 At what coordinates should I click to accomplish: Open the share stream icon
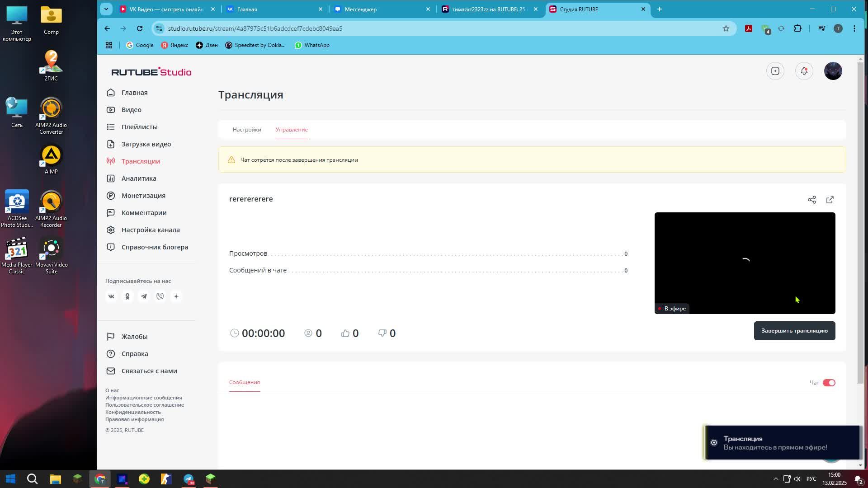(812, 200)
